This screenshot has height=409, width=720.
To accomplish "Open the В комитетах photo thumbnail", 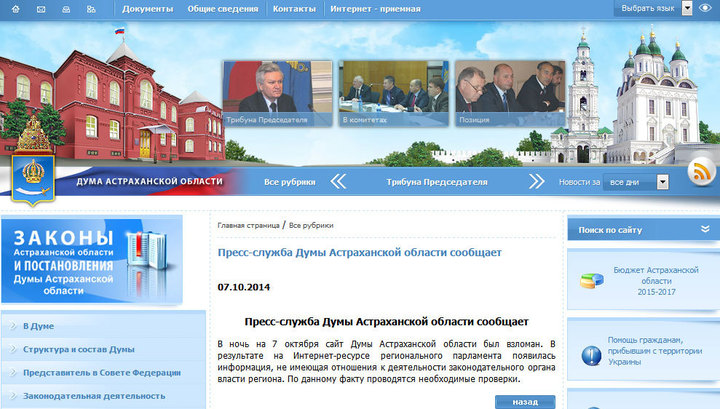I will click(x=394, y=93).
